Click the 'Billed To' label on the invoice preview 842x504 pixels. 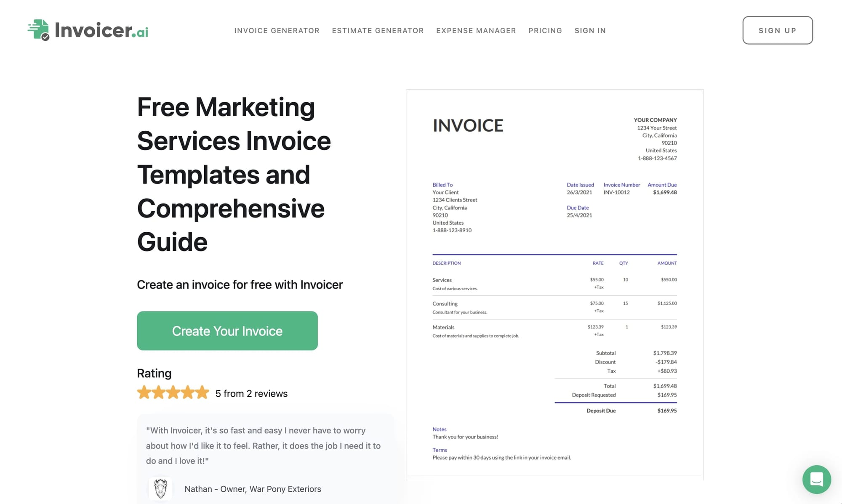click(x=442, y=185)
